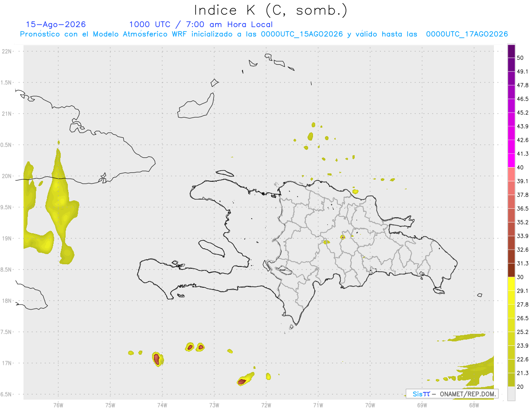Click the '21.3' color scale label

pyautogui.click(x=523, y=373)
